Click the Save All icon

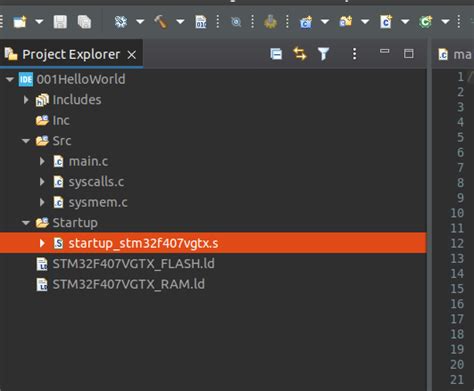coord(84,22)
